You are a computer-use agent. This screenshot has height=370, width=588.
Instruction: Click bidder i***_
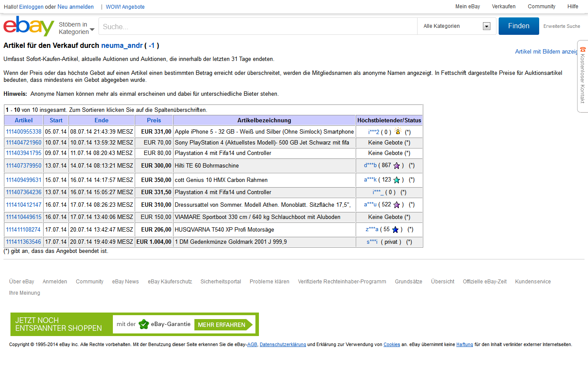click(378, 192)
